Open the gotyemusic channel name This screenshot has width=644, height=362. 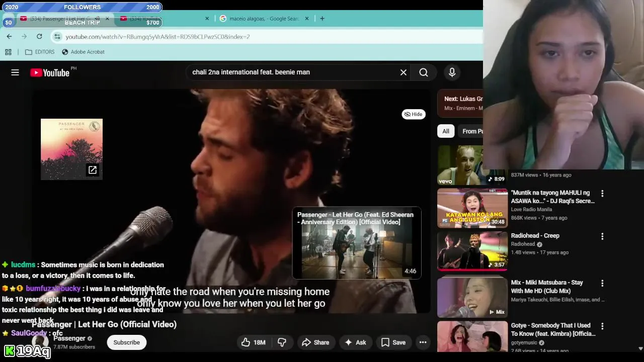click(x=524, y=343)
